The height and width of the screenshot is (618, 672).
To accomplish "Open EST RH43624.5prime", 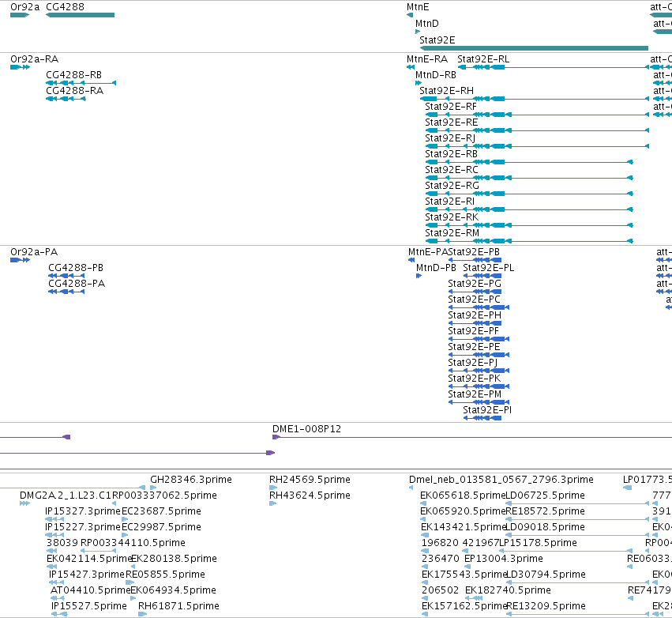I will (x=310, y=496).
